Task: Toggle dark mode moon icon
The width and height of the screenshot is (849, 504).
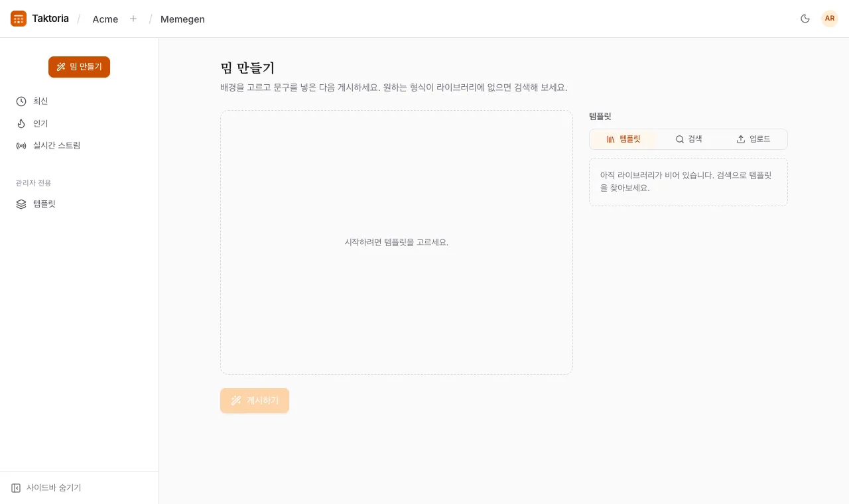Action: point(805,19)
